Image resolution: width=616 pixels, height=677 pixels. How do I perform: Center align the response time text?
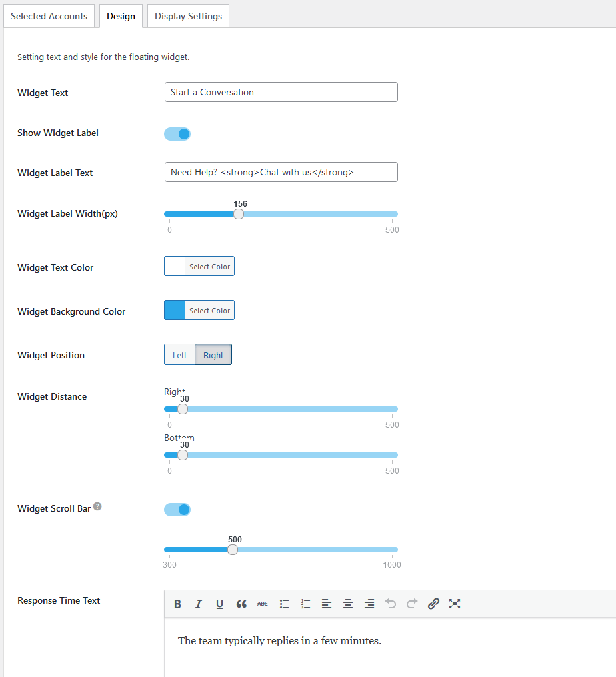point(348,604)
